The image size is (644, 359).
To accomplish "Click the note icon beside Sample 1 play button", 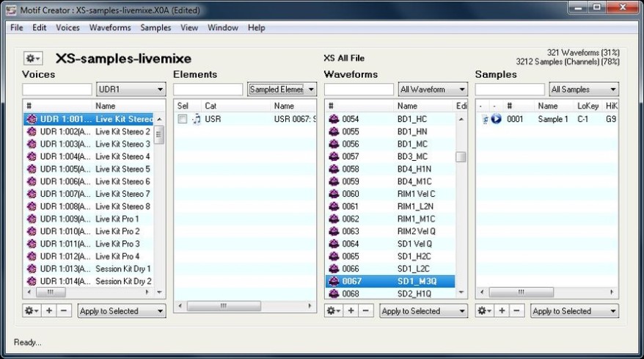I will (485, 119).
